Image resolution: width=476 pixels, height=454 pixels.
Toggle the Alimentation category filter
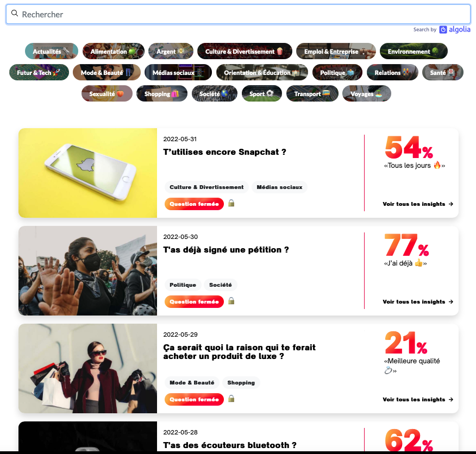coord(114,51)
